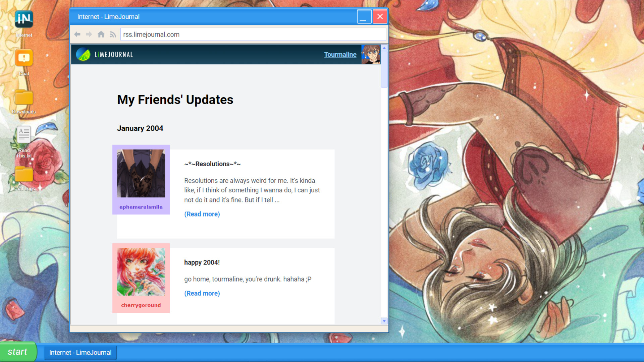Click the forward navigation arrow

(89, 34)
